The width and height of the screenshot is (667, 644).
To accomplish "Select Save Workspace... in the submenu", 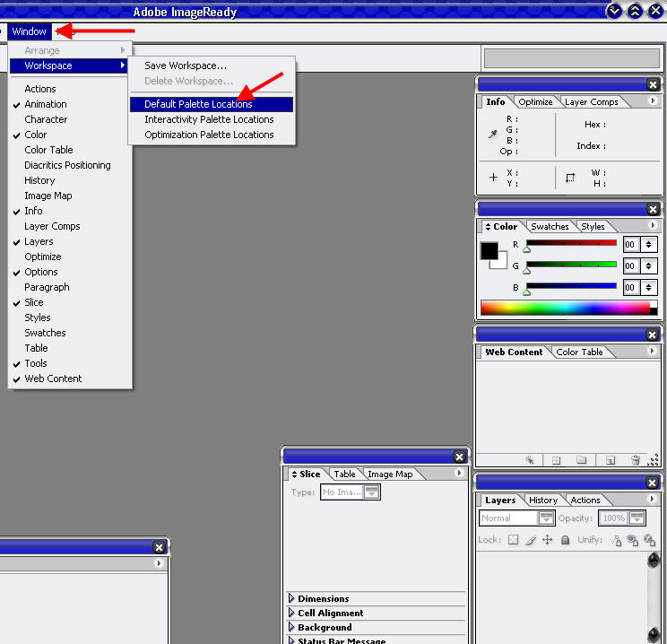I will click(x=186, y=65).
